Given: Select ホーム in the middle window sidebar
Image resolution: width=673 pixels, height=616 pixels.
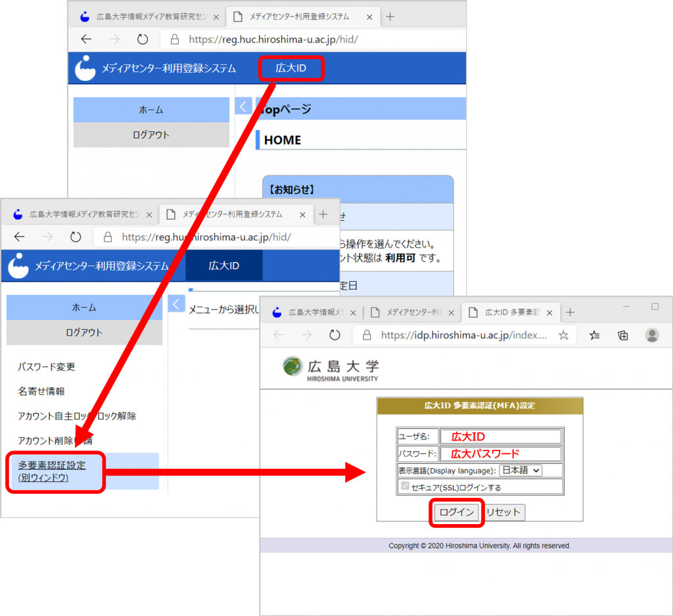Looking at the screenshot, I should tap(84, 307).
